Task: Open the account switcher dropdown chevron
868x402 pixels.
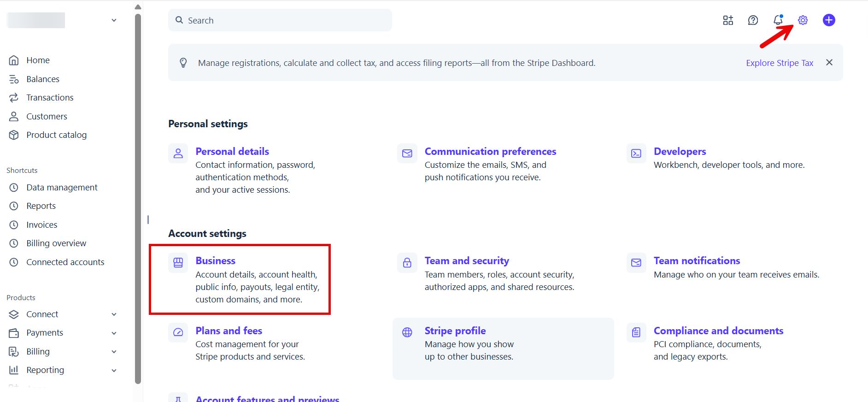Action: point(114,20)
